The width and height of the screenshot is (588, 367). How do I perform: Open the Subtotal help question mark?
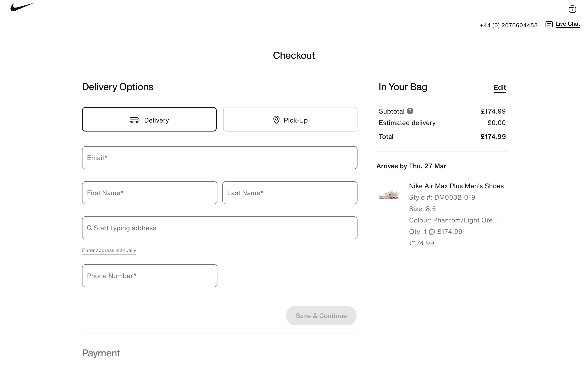[410, 111]
